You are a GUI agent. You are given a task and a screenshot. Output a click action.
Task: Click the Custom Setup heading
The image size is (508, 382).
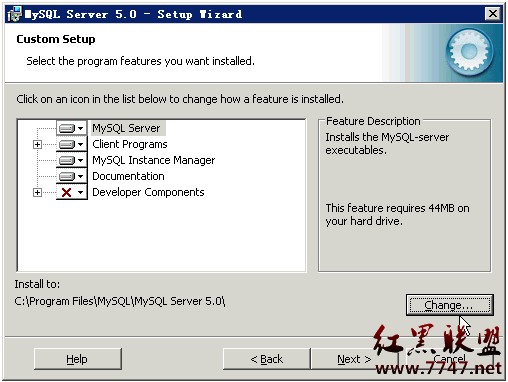[x=56, y=39]
